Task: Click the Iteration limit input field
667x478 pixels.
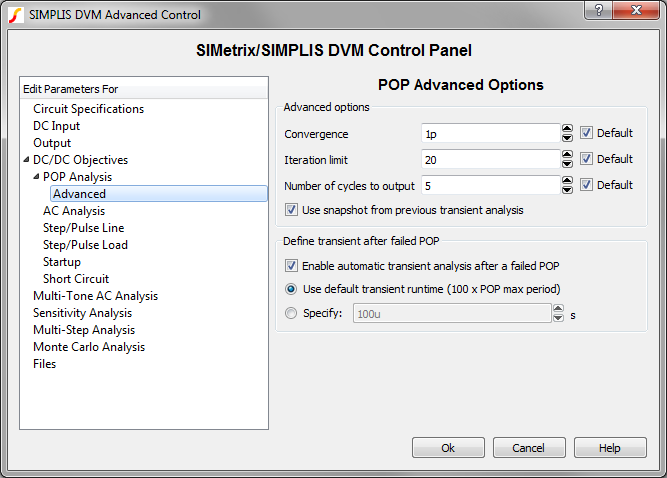Action: click(x=489, y=159)
